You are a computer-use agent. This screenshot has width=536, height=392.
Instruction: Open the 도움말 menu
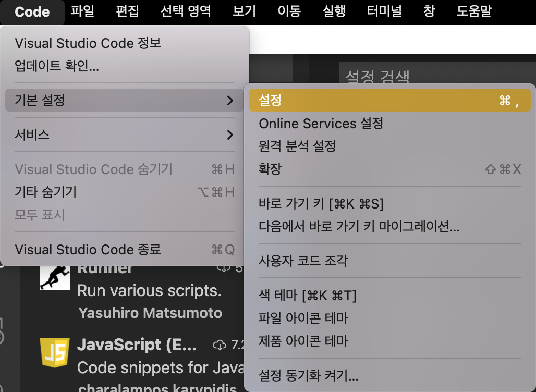pos(474,11)
